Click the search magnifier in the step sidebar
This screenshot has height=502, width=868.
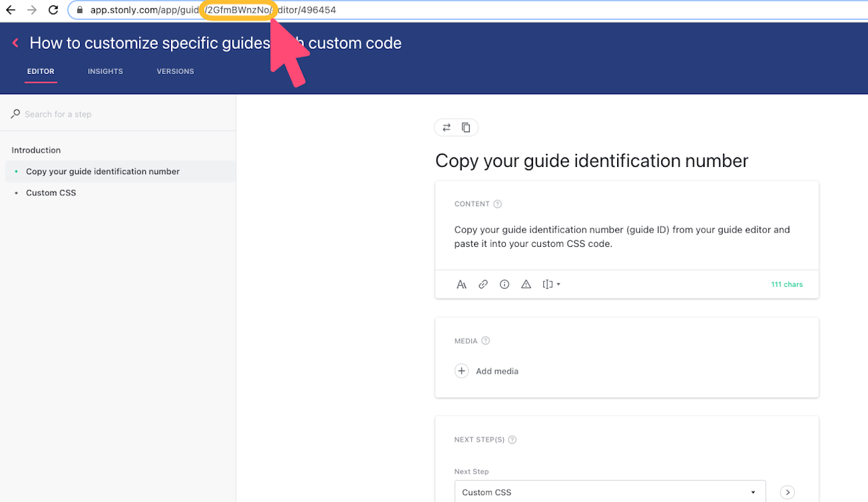coord(15,114)
